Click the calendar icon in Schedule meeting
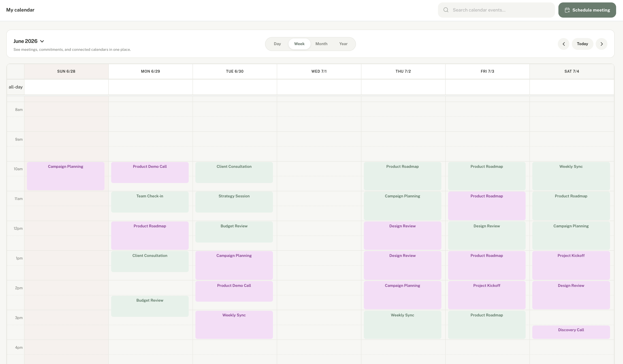 point(567,10)
